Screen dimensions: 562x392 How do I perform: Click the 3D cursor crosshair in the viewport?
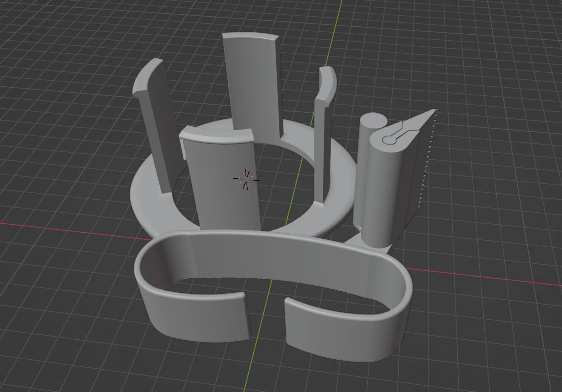(x=246, y=179)
